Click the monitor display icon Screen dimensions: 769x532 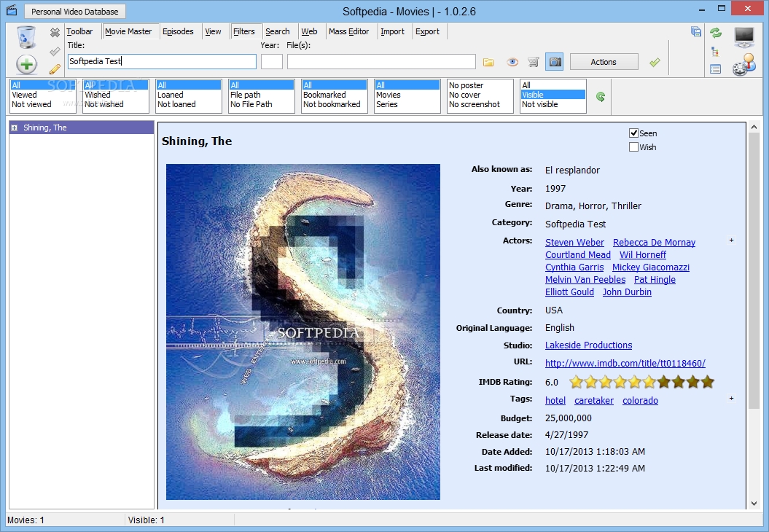[744, 36]
